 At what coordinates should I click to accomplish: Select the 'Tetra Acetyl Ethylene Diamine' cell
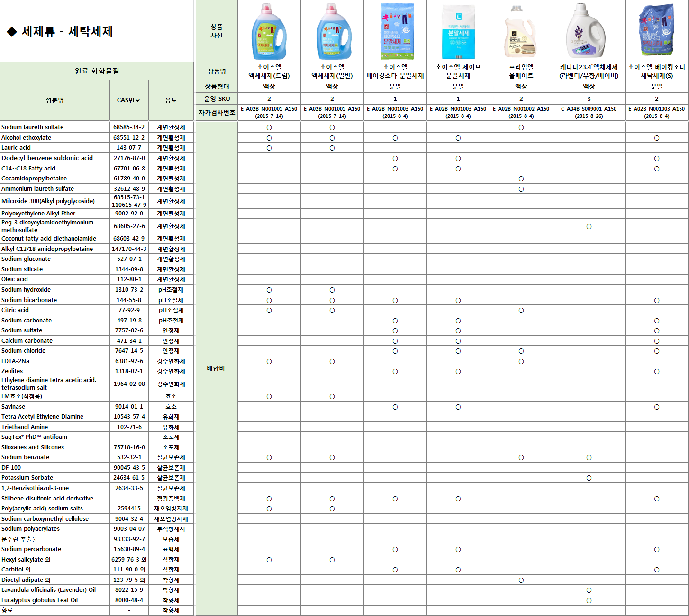tap(55, 417)
